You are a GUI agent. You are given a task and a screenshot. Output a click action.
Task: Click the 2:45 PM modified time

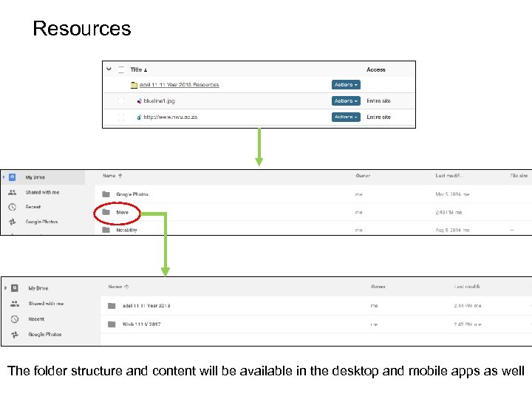tap(468, 324)
